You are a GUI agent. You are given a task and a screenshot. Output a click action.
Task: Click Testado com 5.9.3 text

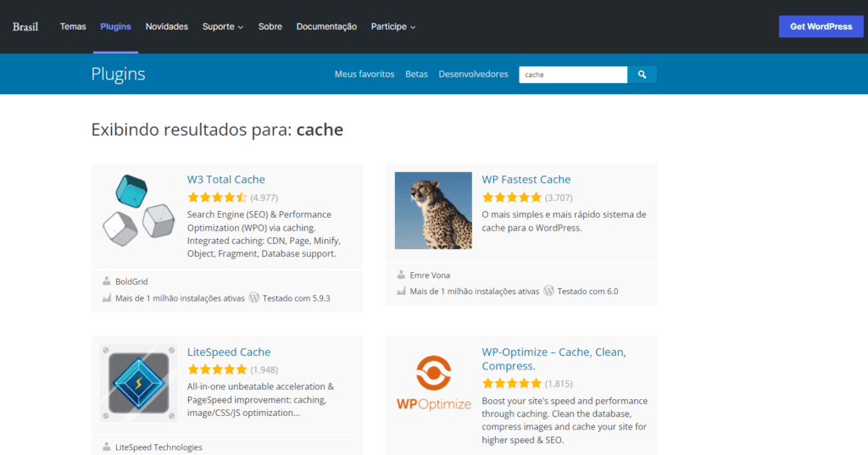[296, 297]
